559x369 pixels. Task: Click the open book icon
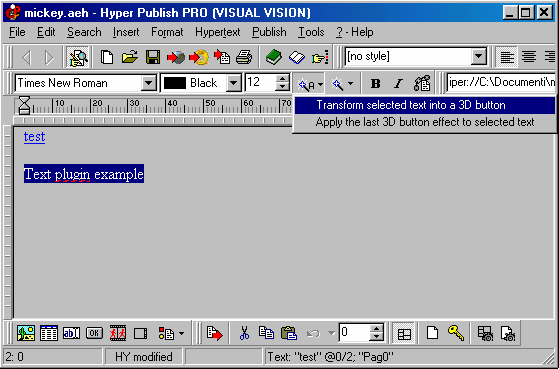[297, 57]
